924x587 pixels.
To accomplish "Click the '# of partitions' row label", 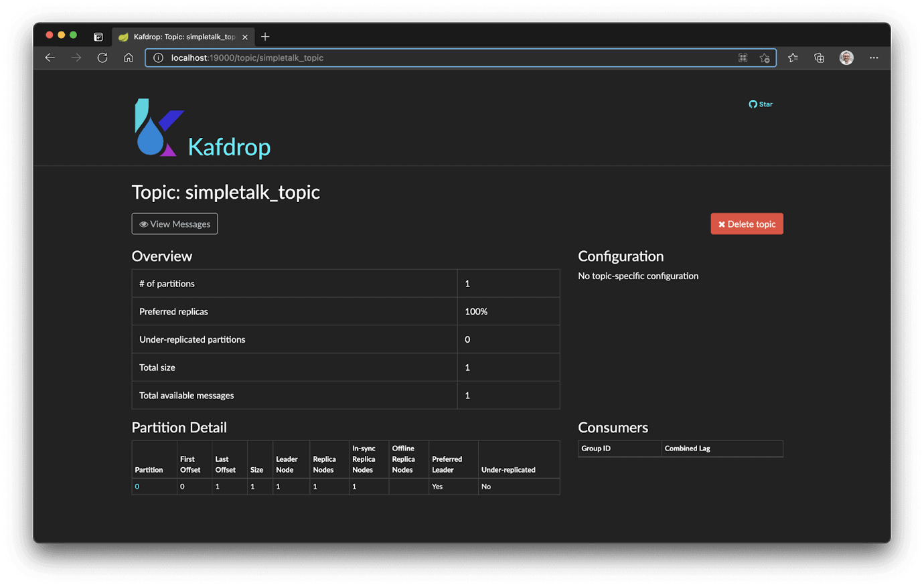I will click(167, 284).
